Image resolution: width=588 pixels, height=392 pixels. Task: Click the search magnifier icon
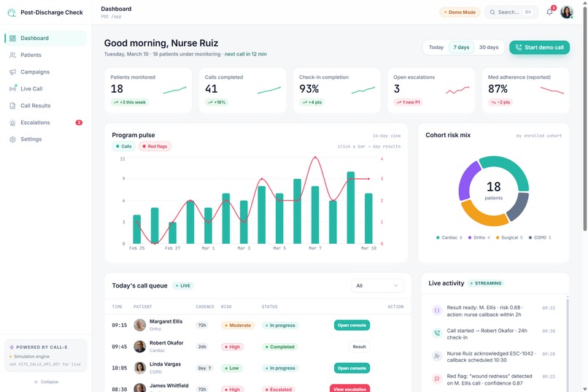click(492, 12)
